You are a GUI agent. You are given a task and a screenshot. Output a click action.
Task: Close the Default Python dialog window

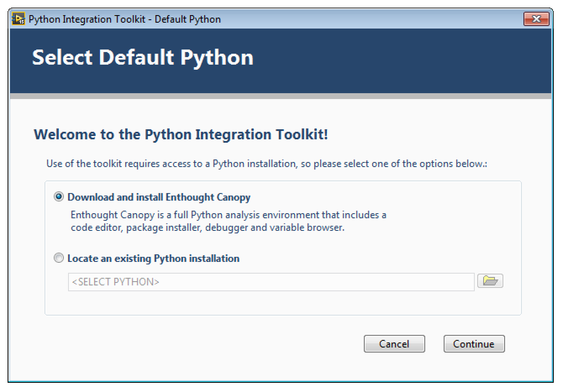536,19
